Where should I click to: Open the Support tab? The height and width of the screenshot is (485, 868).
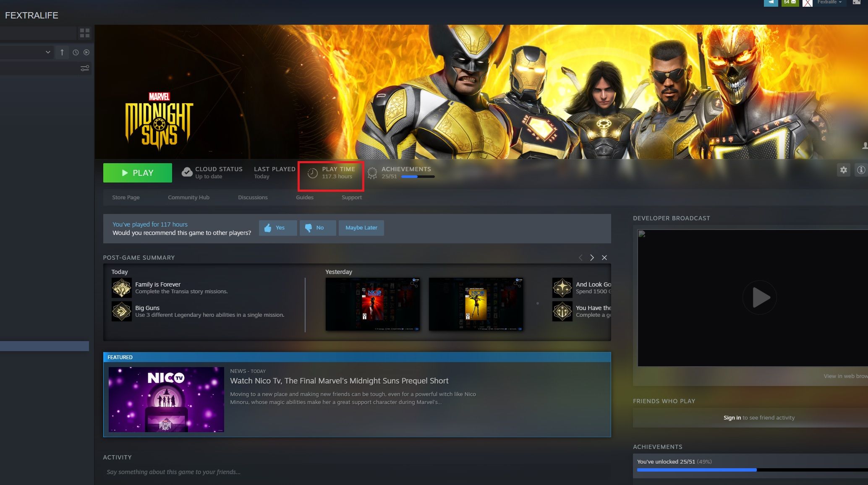[352, 198]
